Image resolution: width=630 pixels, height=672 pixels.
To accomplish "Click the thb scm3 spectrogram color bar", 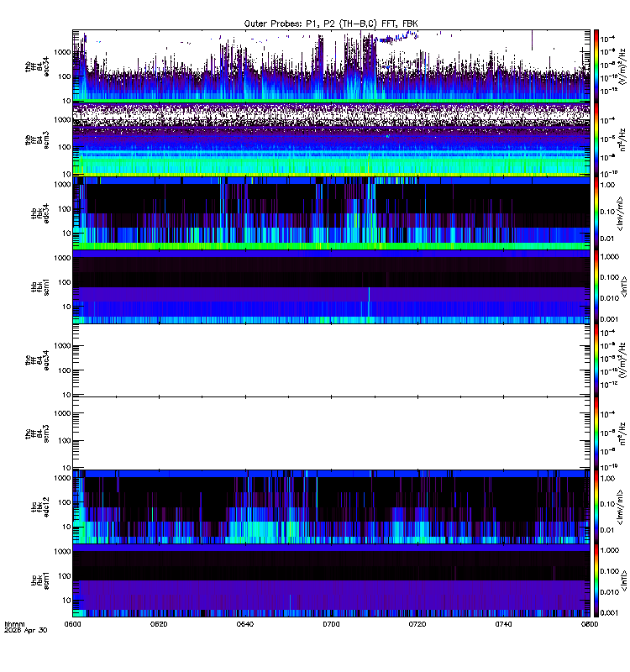I will [596, 139].
